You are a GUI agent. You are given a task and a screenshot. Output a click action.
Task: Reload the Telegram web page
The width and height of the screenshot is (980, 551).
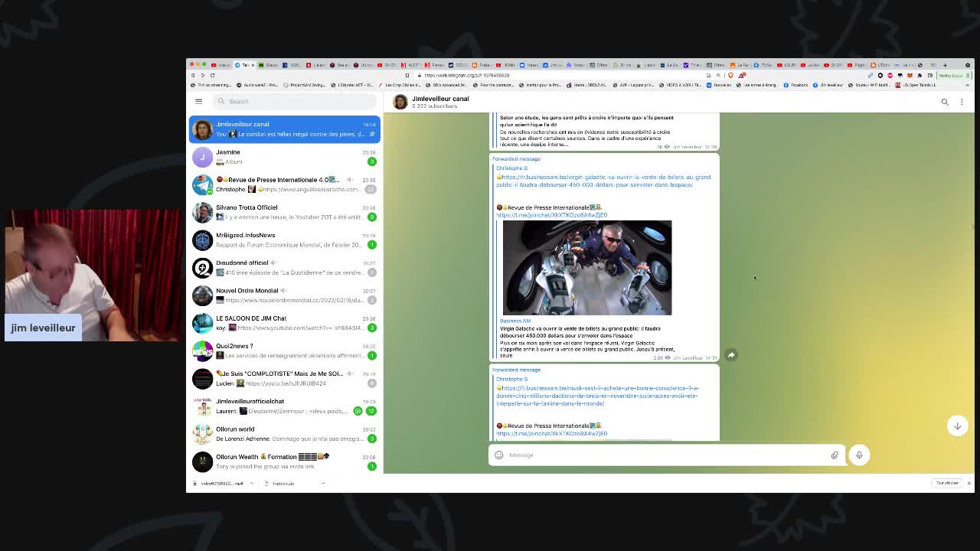pos(212,75)
